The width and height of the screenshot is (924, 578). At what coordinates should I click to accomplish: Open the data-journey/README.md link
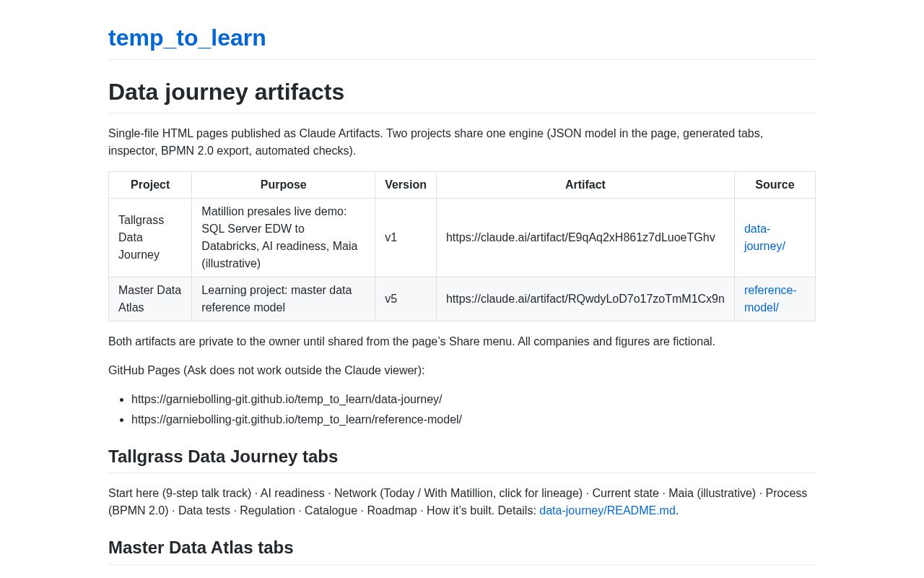coord(607,511)
